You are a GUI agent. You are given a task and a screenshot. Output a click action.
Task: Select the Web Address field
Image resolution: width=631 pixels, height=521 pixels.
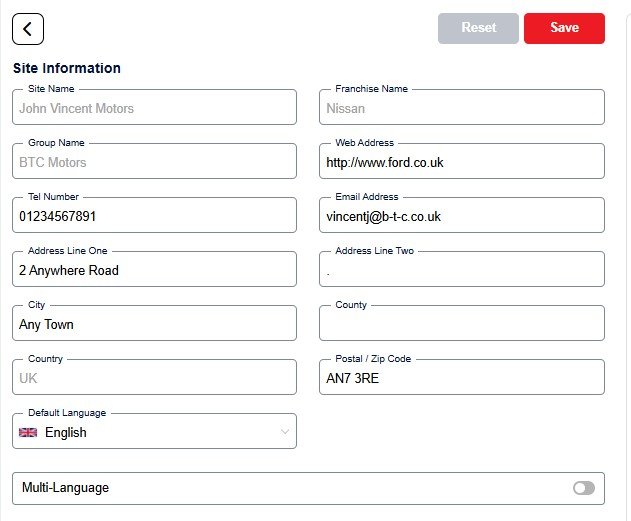coord(462,161)
